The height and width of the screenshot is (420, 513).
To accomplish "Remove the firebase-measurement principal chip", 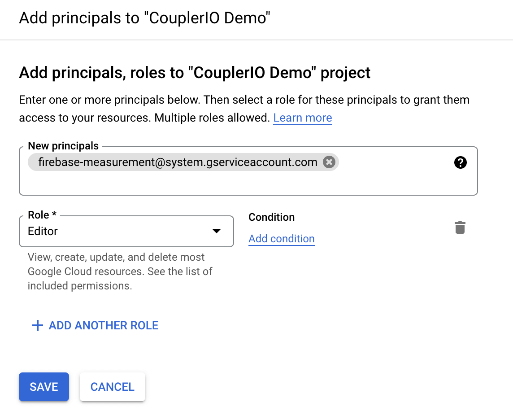I will (x=329, y=162).
